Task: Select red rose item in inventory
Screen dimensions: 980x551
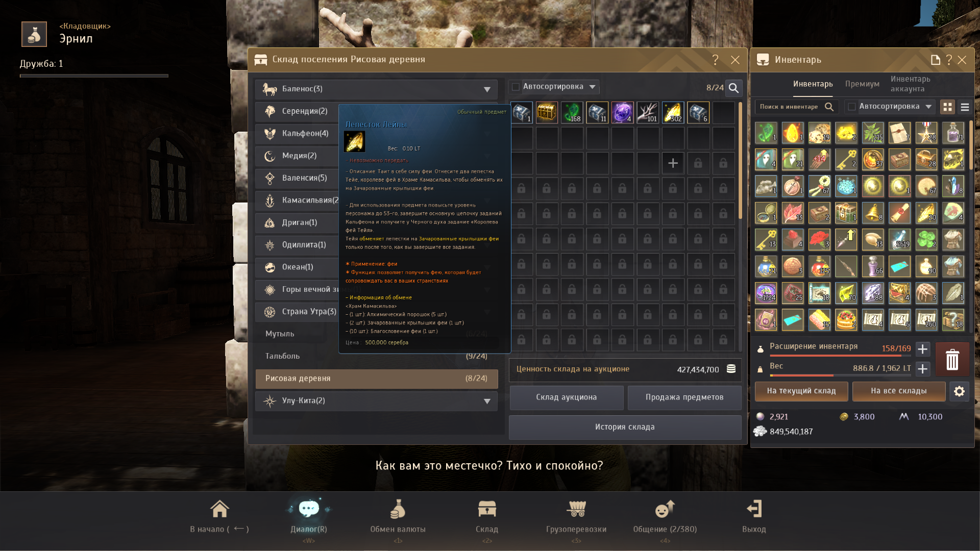Action: [x=819, y=239]
